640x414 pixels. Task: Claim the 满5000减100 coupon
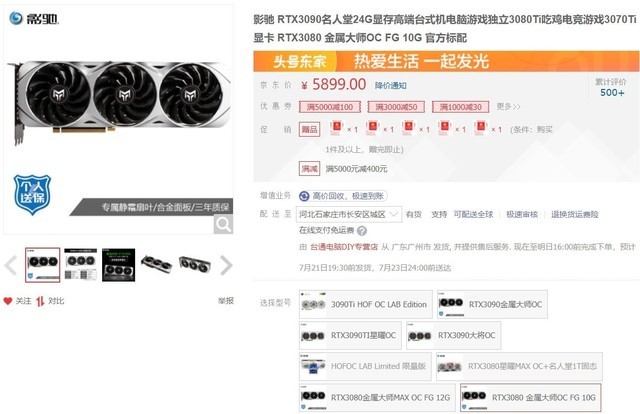[x=330, y=107]
